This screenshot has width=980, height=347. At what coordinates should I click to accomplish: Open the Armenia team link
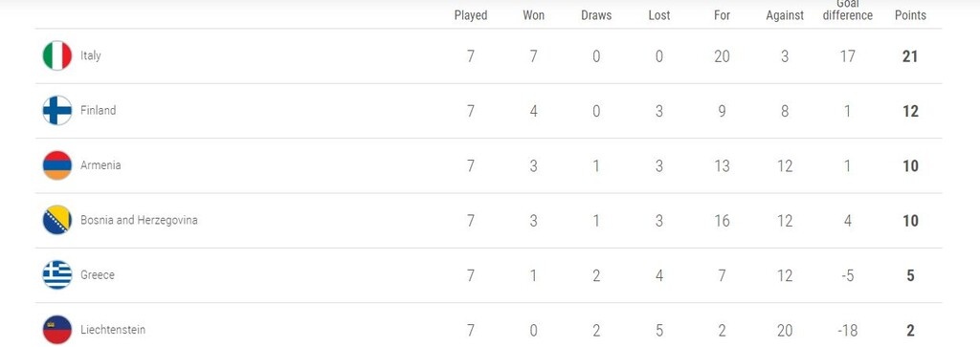click(100, 165)
